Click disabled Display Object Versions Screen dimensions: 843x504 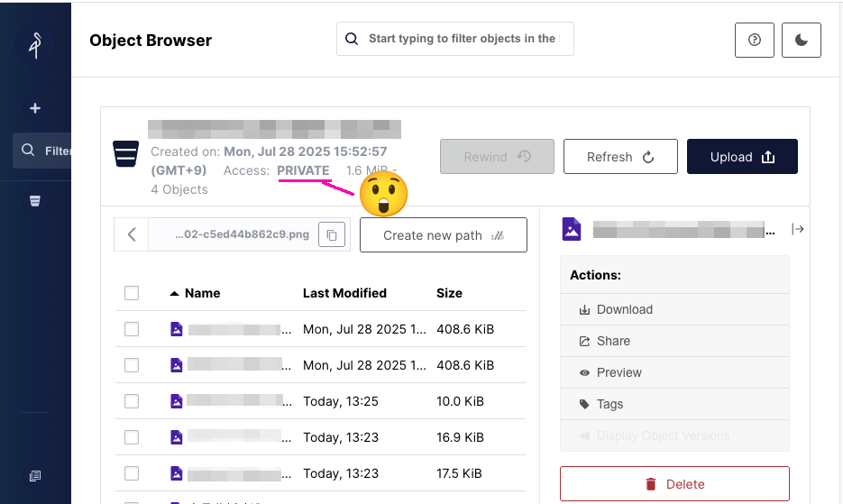pos(674,435)
